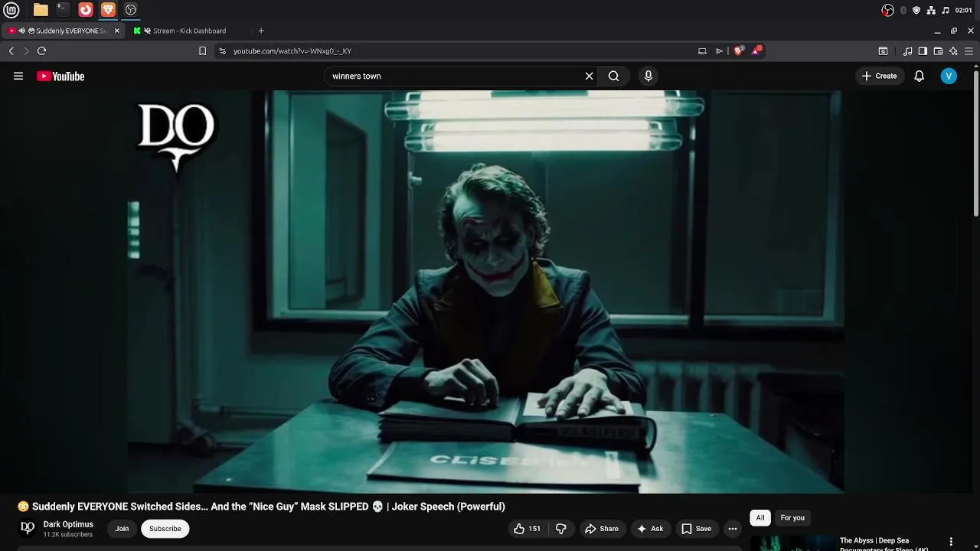
Task: Open Brave Wallet icon
Action: click(x=938, y=51)
